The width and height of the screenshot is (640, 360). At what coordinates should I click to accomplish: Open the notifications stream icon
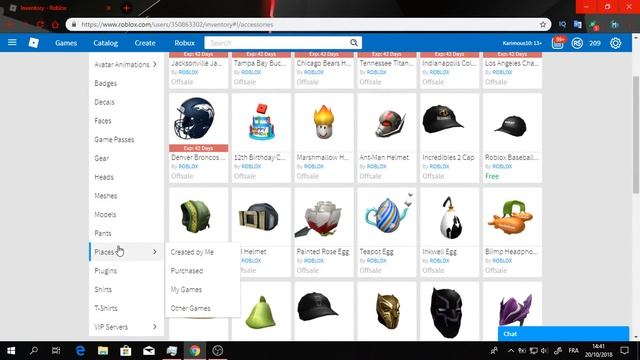[558, 42]
